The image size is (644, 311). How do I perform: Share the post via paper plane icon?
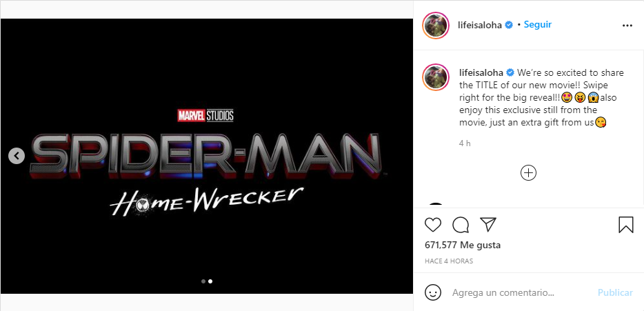488,225
